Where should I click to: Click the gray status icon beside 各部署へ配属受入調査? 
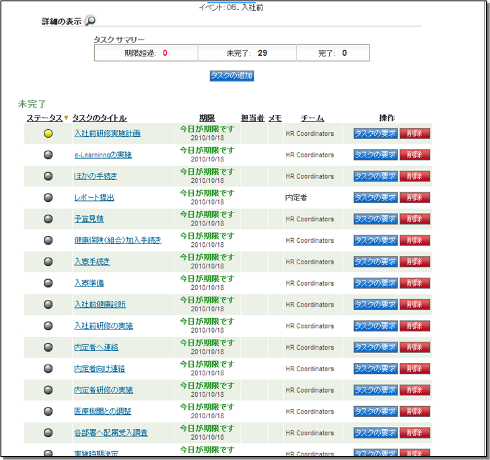48,433
